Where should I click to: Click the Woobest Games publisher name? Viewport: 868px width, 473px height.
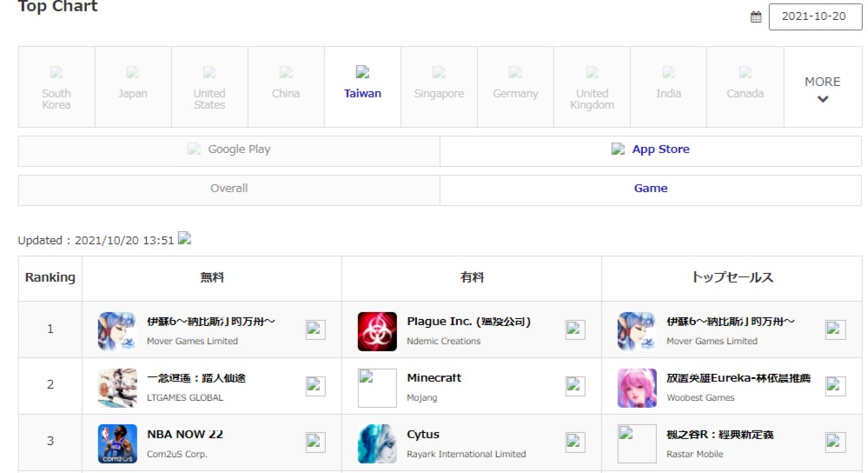(x=700, y=397)
